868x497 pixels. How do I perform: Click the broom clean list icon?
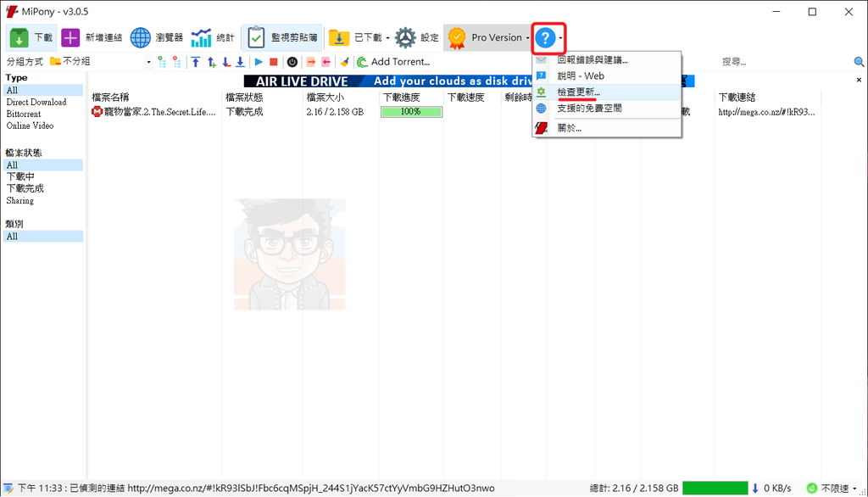click(344, 62)
